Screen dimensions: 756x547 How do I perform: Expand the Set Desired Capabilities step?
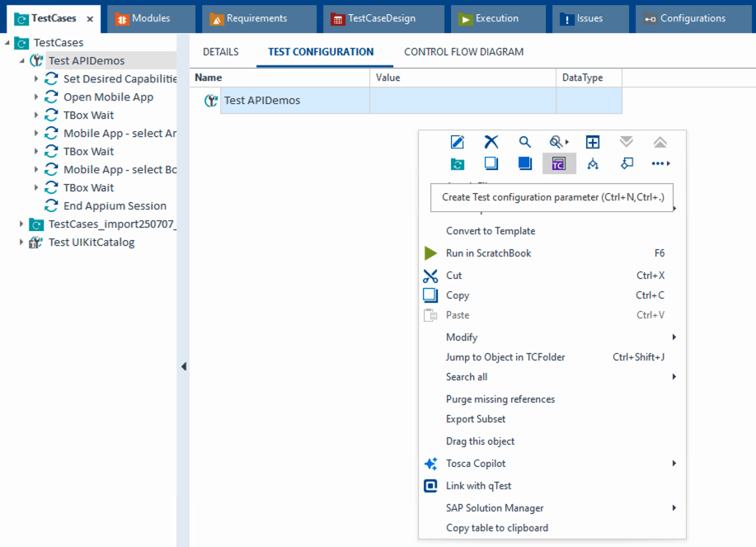(x=36, y=78)
